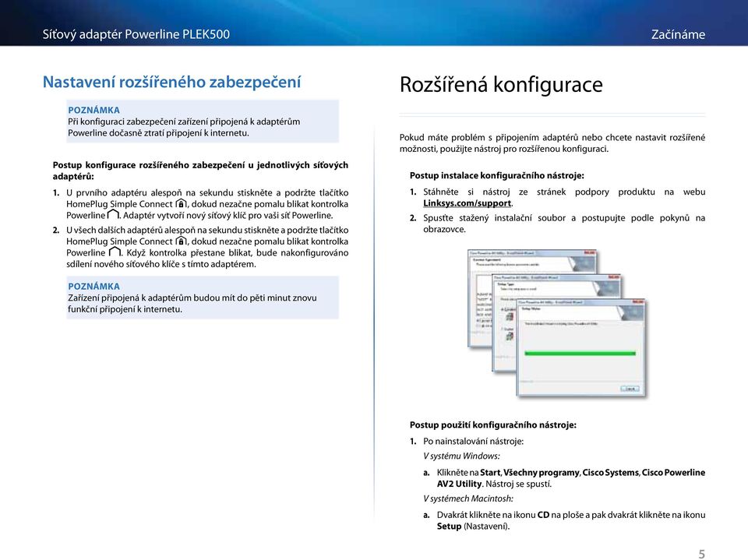Click "Postup použití konfiguračního nástroje:" heading
The height and width of the screenshot is (560, 748).
pos(492,424)
